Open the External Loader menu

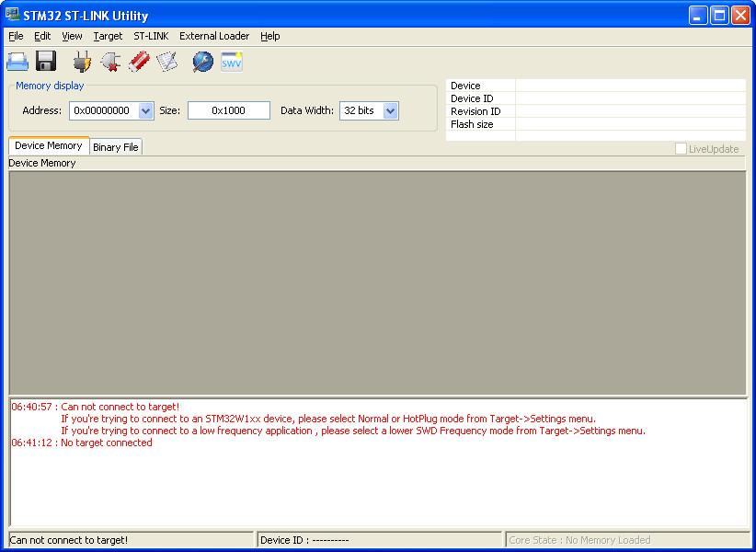point(214,36)
